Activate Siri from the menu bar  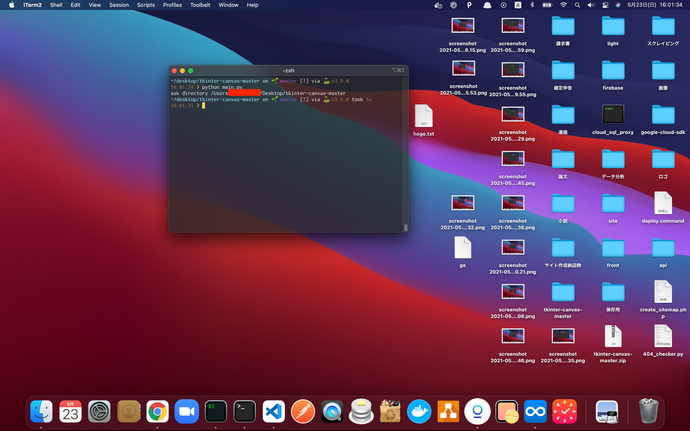pyautogui.click(x=618, y=5)
